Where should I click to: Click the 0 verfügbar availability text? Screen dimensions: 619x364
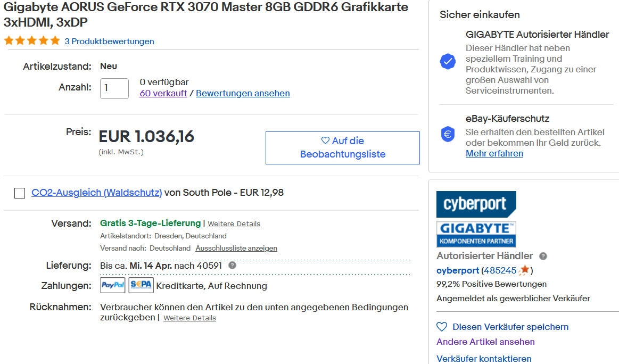[x=164, y=82]
